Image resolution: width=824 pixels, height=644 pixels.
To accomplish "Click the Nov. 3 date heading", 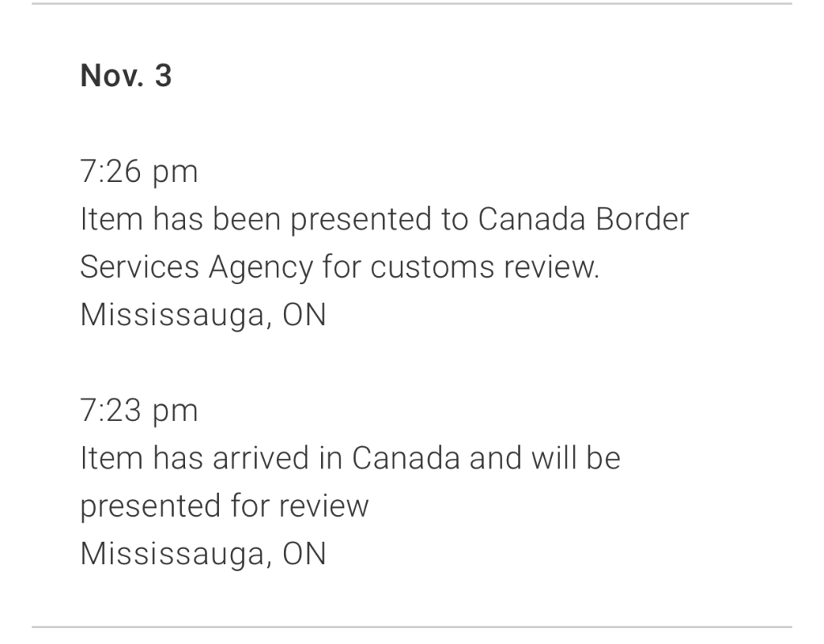I will tap(126, 76).
